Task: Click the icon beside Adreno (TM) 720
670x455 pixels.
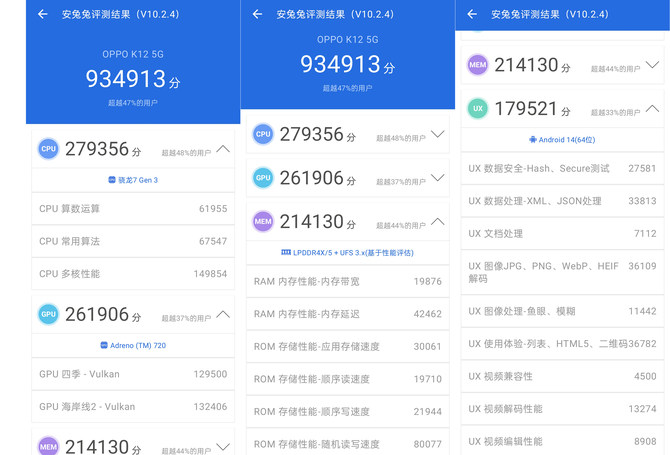Action: pos(103,345)
